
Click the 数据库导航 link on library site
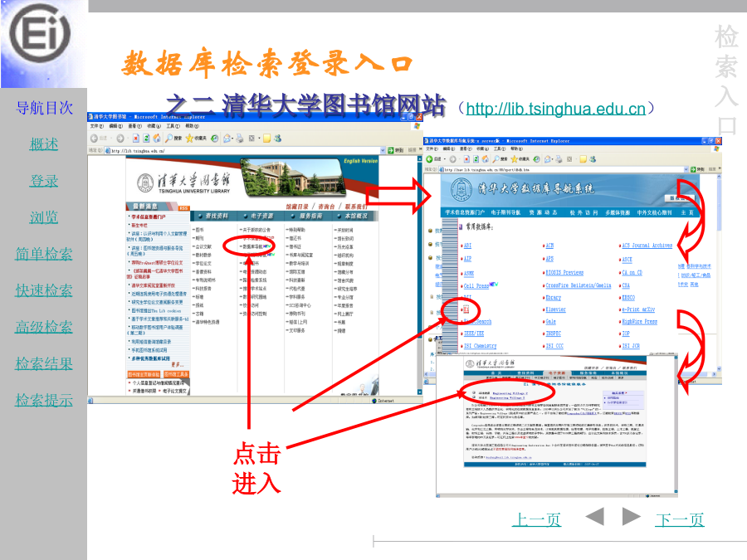(252, 246)
